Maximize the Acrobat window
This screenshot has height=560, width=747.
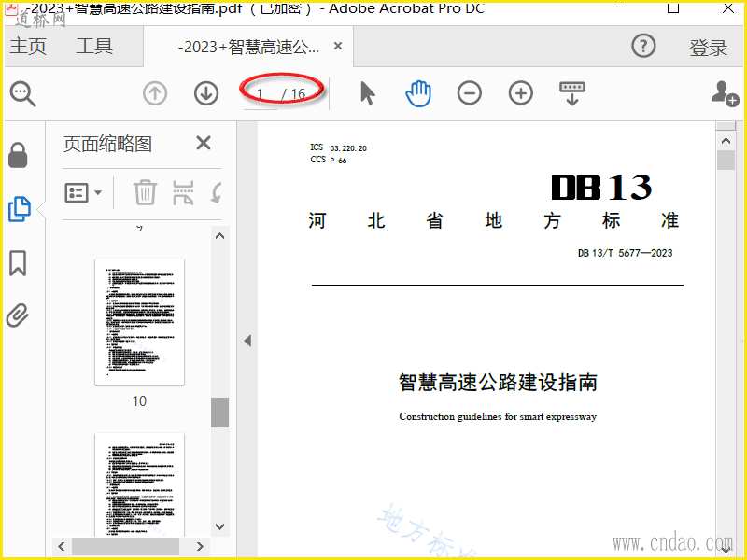click(x=673, y=7)
